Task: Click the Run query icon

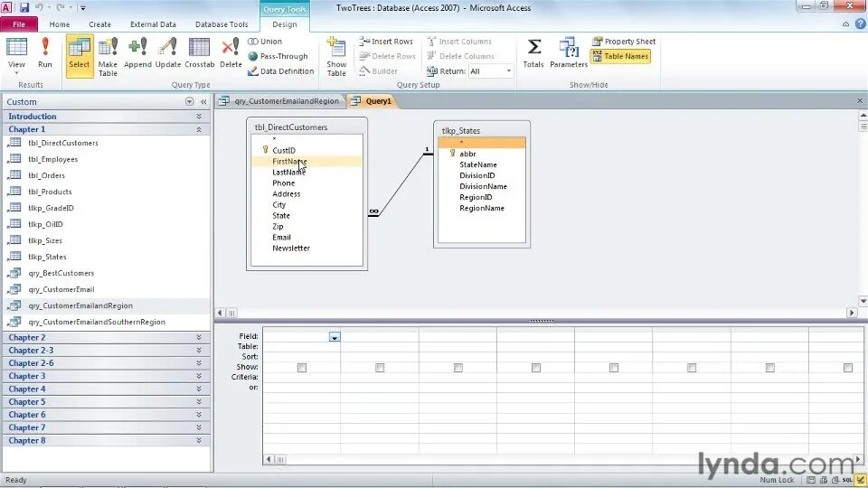Action: coord(45,53)
